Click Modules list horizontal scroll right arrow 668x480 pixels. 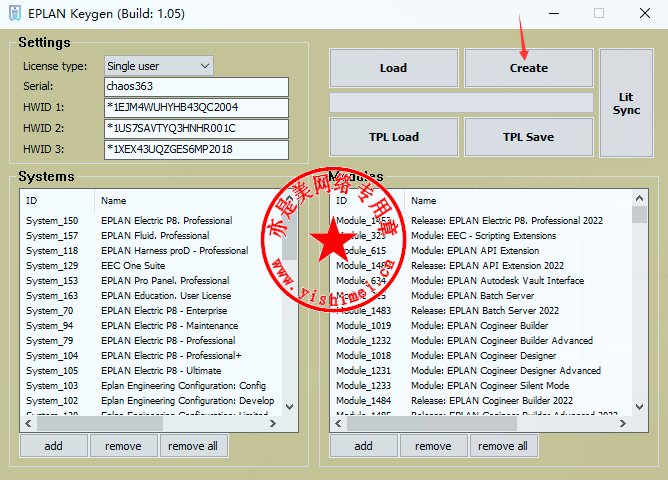623,423
